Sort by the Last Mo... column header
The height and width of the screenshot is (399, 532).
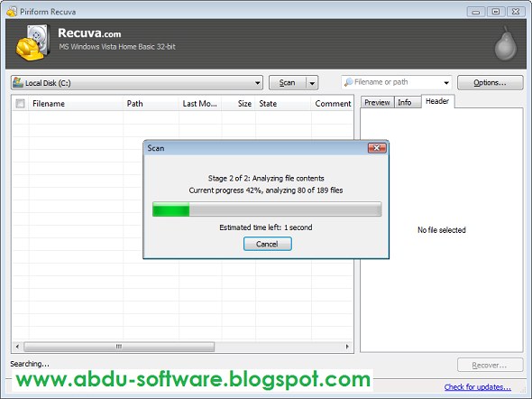(x=200, y=104)
